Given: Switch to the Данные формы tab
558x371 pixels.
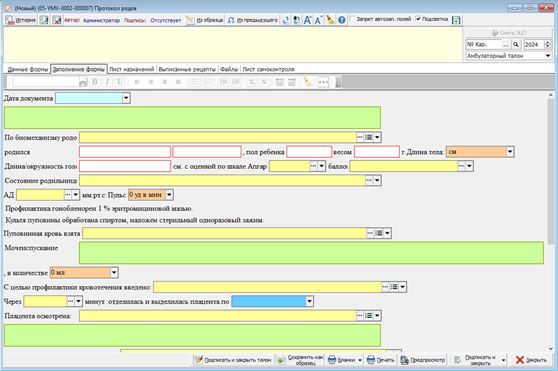Looking at the screenshot, I should 28,69.
